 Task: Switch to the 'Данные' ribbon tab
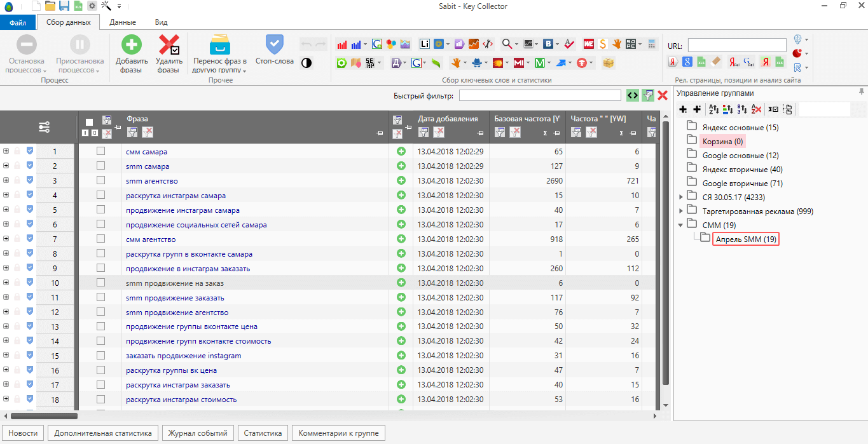point(122,22)
